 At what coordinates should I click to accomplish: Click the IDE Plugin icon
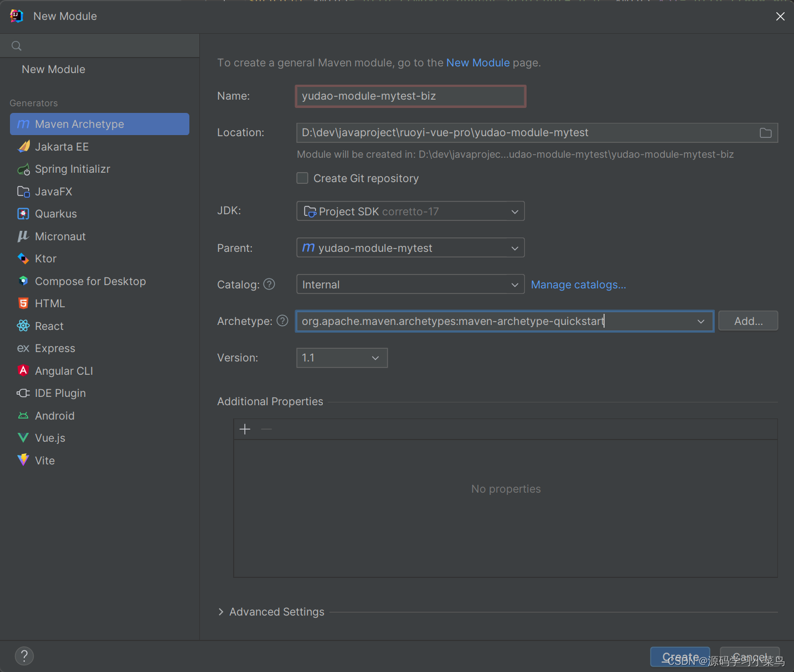(23, 393)
